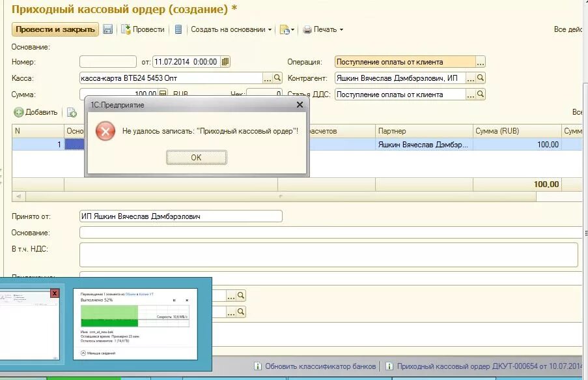Click the Касса field касса-карта ВТБ24

coord(171,78)
